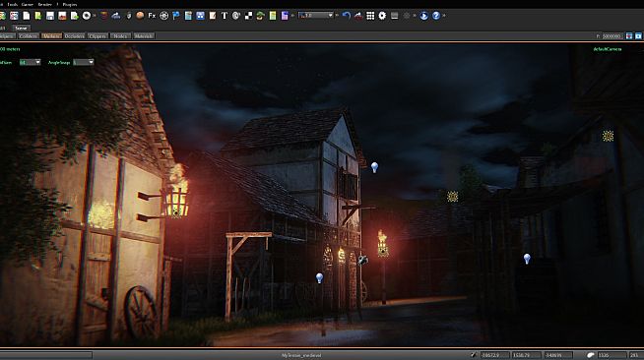Select light bulb helper on the right side
This screenshot has height=360, width=644.
[x=527, y=259]
